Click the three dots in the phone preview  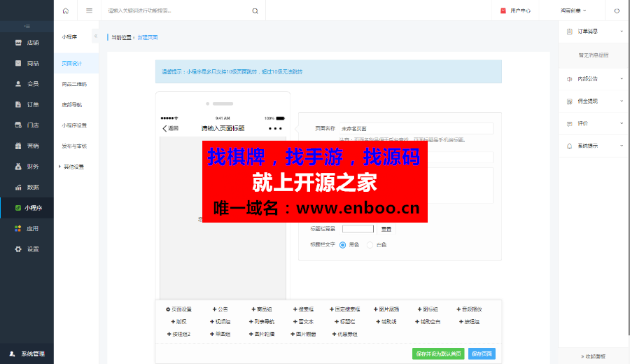tap(275, 129)
